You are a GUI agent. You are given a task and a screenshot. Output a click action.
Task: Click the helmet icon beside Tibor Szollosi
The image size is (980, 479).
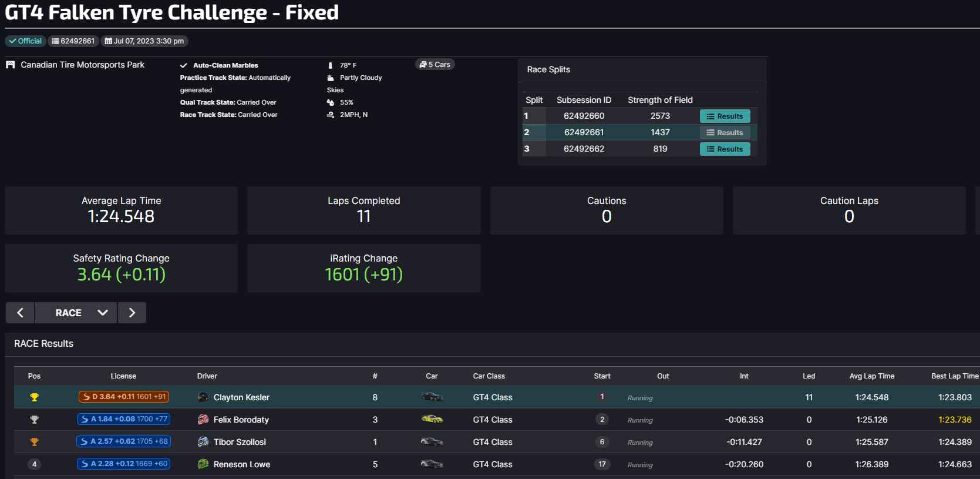pyautogui.click(x=203, y=442)
